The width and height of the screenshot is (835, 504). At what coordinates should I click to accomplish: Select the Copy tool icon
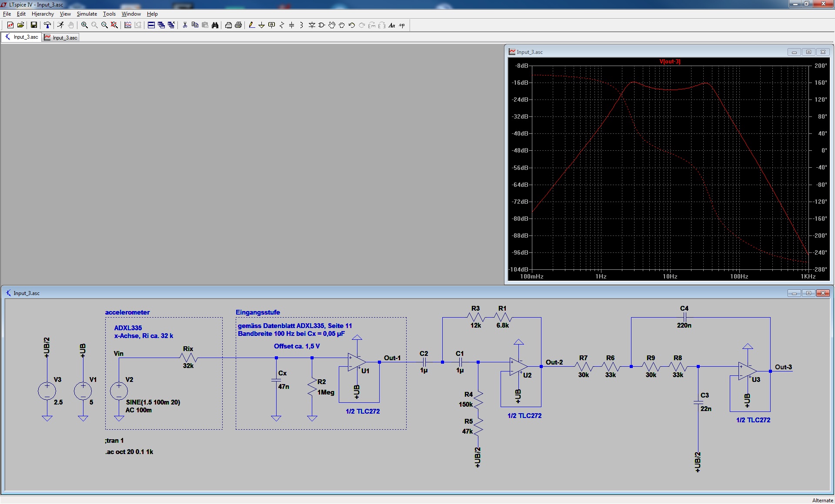pos(195,25)
